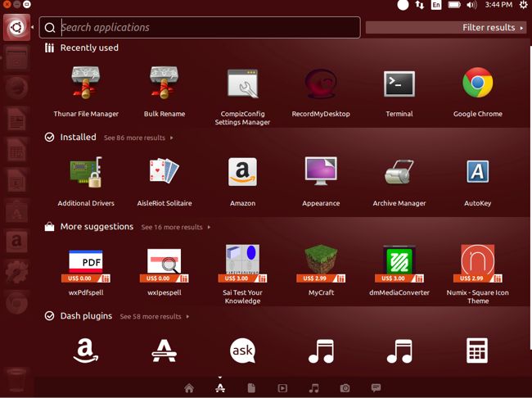Open the Ask dash plugin
532x398 pixels.
point(242,351)
